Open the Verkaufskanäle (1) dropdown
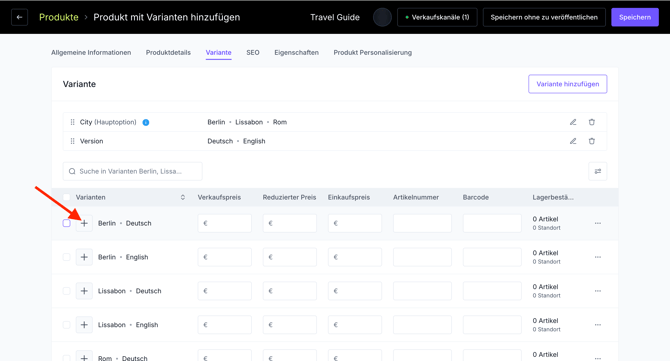Screen dimensions: 670x361 [x=437, y=18]
